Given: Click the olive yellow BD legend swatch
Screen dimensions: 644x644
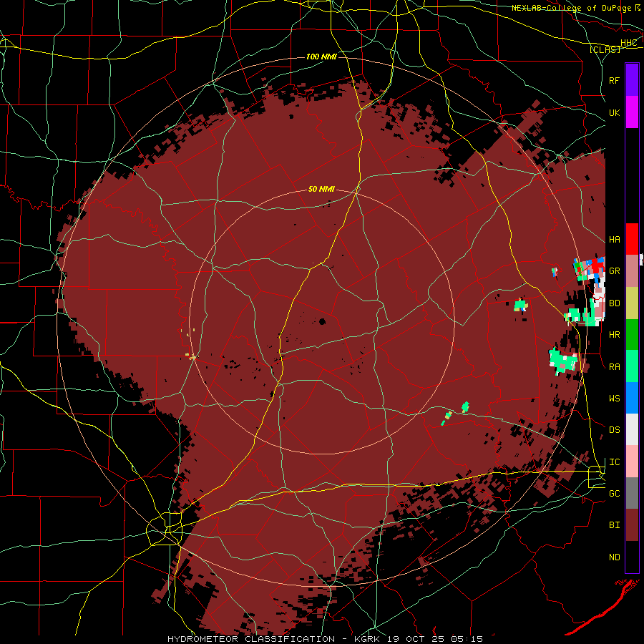Looking at the screenshot, I should (x=632, y=303).
